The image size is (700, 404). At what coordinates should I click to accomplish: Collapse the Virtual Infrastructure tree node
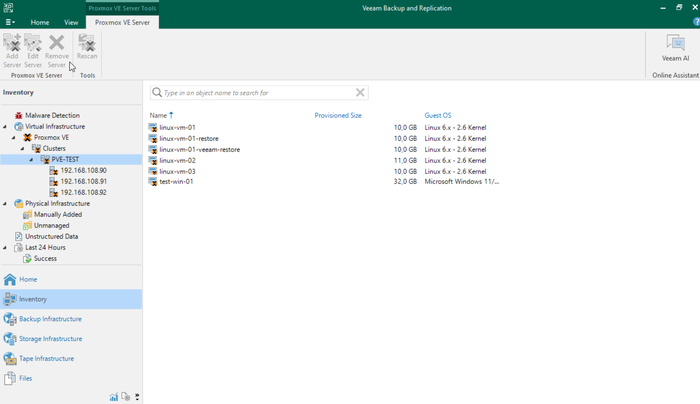5,127
